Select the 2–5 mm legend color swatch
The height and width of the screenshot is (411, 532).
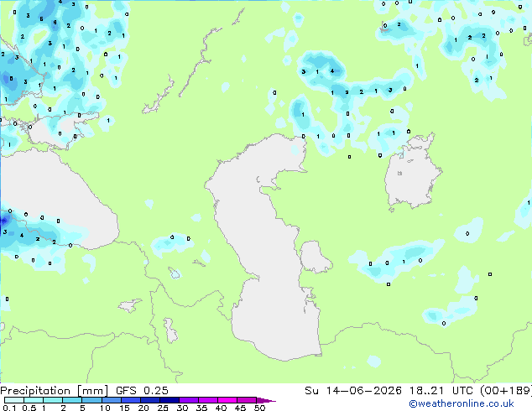tap(72, 400)
